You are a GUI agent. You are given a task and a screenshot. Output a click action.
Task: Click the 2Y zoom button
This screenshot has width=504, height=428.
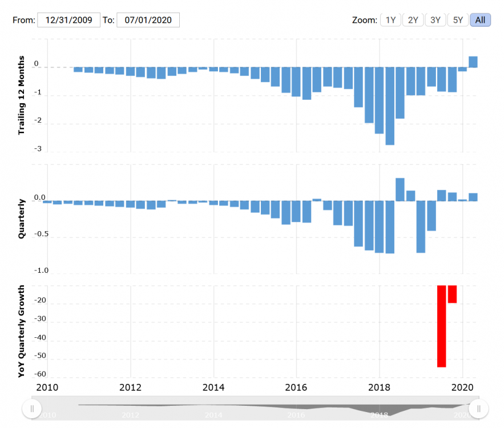(413, 19)
